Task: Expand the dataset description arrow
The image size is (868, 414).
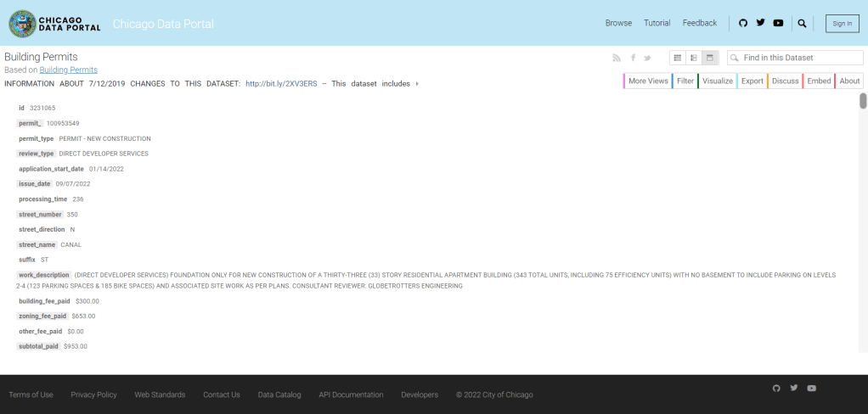Action: (417, 84)
